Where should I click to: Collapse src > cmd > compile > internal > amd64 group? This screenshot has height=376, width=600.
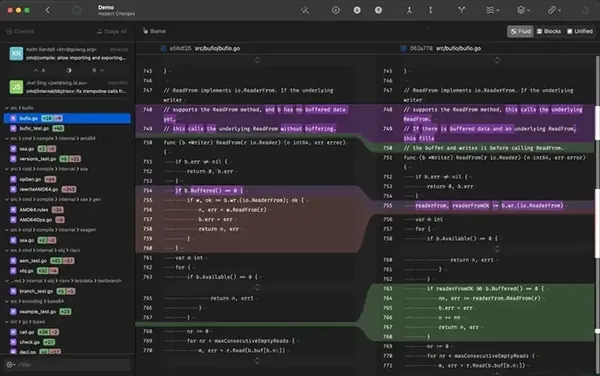click(7, 138)
